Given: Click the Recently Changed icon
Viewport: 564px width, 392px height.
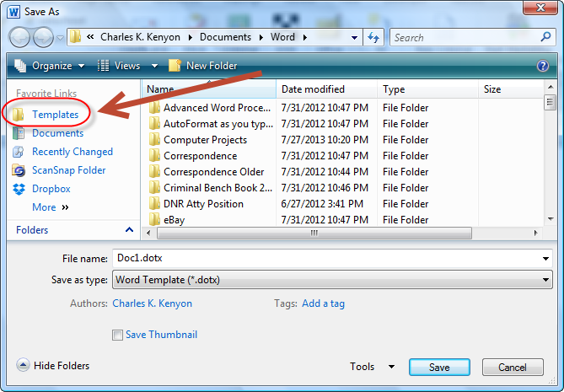Looking at the screenshot, I should point(19,152).
